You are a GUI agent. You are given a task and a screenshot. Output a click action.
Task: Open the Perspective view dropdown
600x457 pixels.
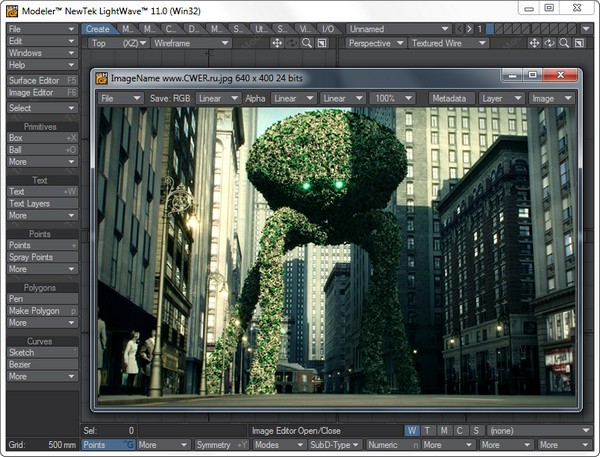pyautogui.click(x=376, y=43)
